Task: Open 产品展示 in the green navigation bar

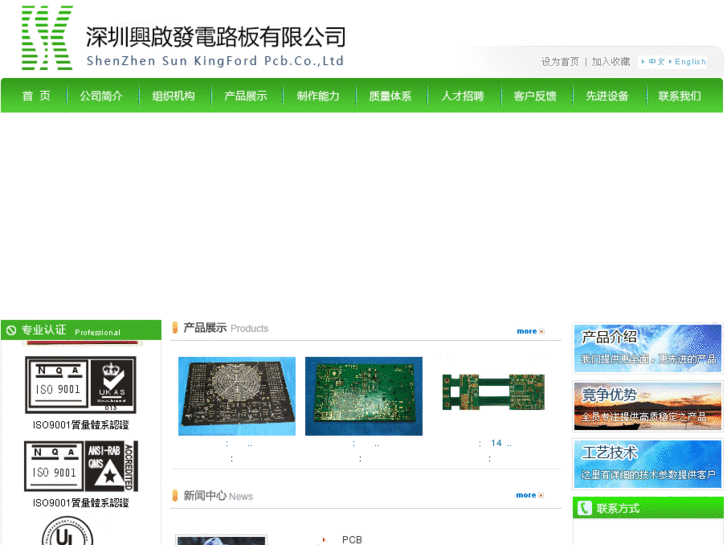Action: coord(246,96)
